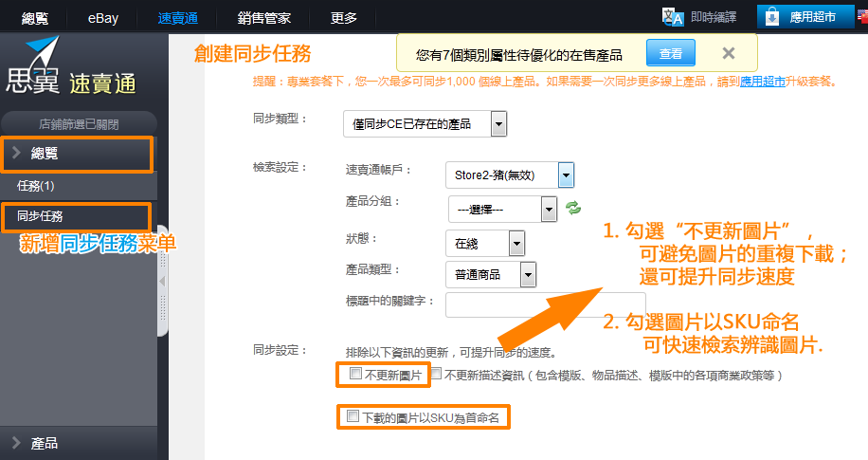This screenshot has width=868, height=460.
Task: Check the 不更新描述資訊 checkbox
Action: (436, 374)
